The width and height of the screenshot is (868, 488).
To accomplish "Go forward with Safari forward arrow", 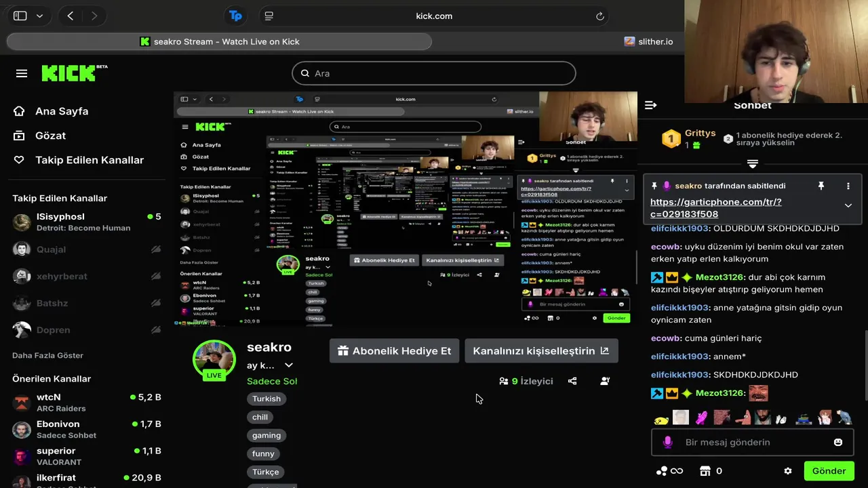I will [94, 16].
